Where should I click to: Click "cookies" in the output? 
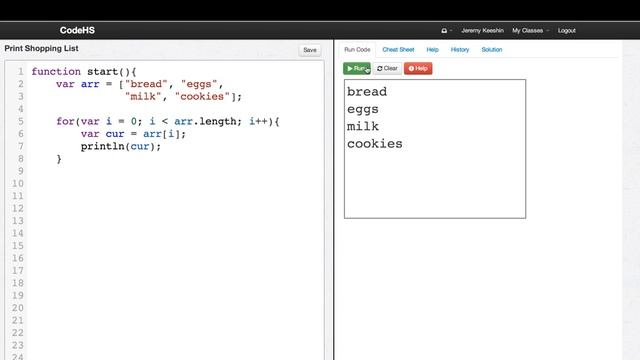pyautogui.click(x=374, y=144)
